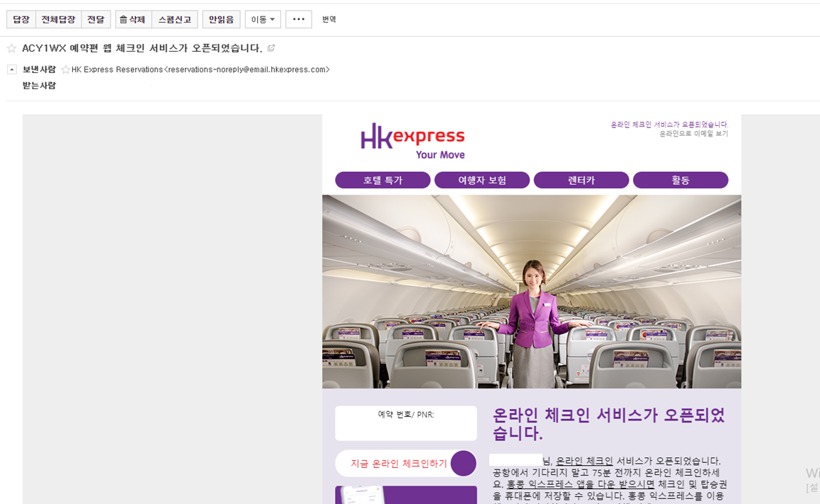Click the 답장 reply button

click(x=21, y=19)
